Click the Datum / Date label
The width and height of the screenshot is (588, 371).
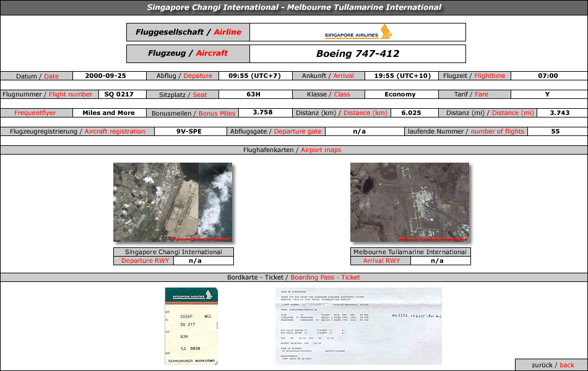(37, 76)
